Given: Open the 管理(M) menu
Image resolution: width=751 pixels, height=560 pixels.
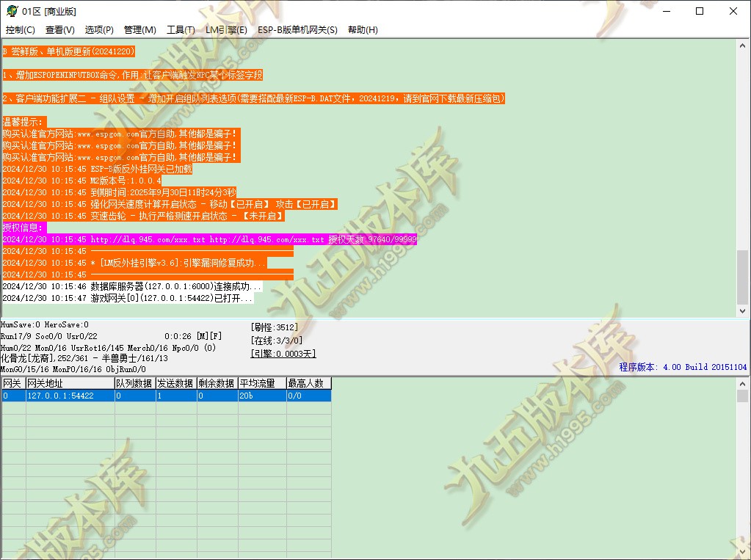Looking at the screenshot, I should (140, 29).
